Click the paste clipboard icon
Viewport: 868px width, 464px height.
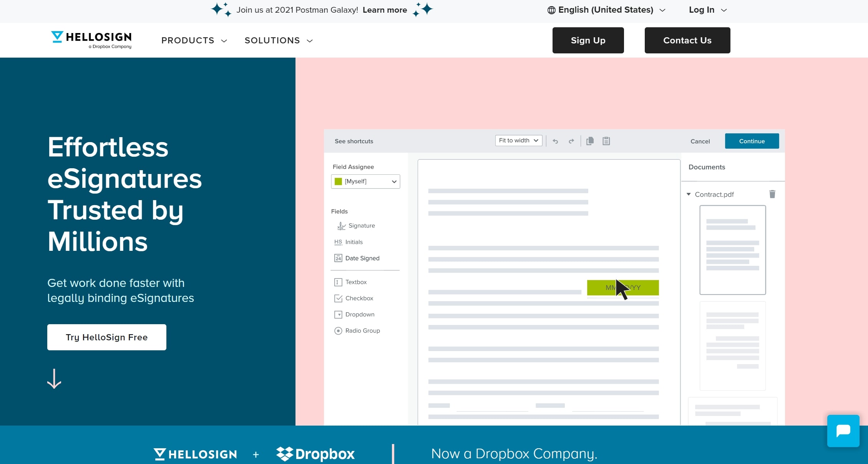point(606,141)
